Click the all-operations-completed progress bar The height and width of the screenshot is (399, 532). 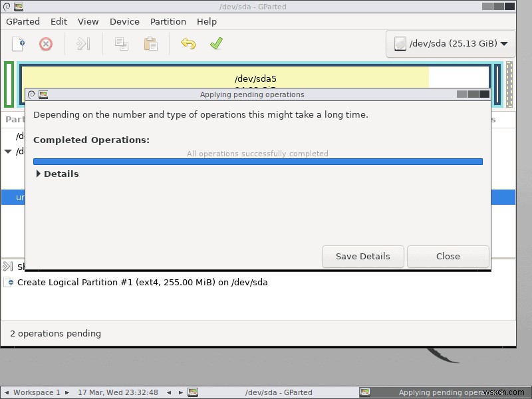point(258,161)
